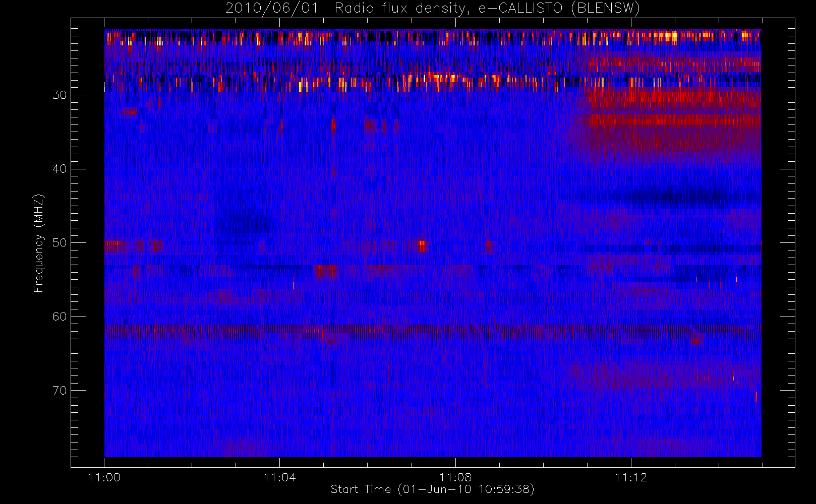Click the '70' frequency tick label

coord(60,391)
